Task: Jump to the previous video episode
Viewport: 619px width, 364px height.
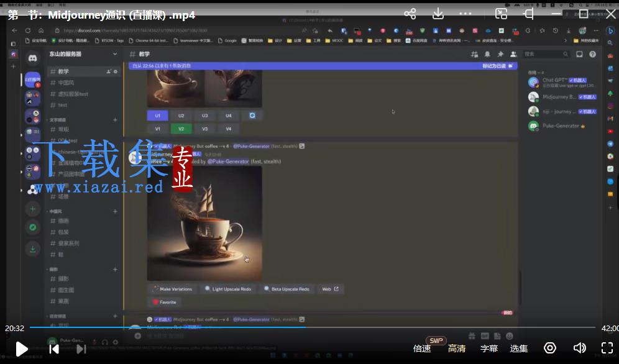Action: coord(54,349)
